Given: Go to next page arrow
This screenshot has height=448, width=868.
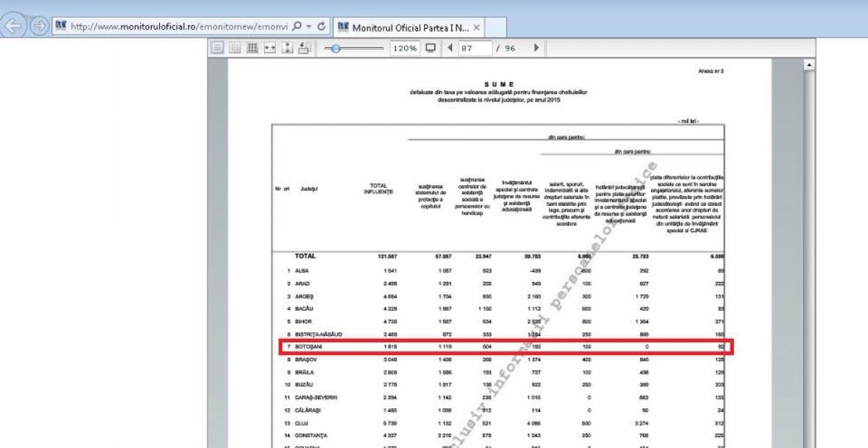Looking at the screenshot, I should pos(536,48).
